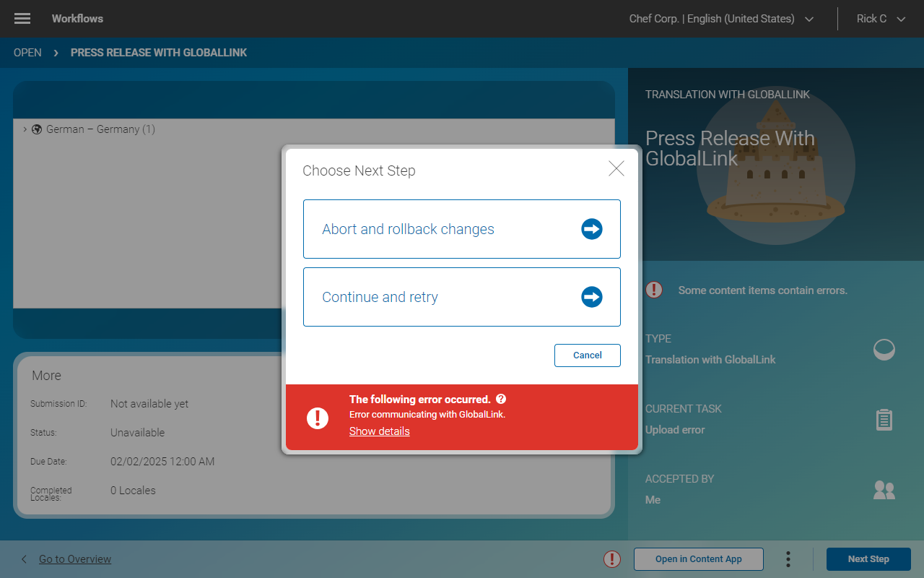
Task: Click the Show details link
Action: pos(379,431)
